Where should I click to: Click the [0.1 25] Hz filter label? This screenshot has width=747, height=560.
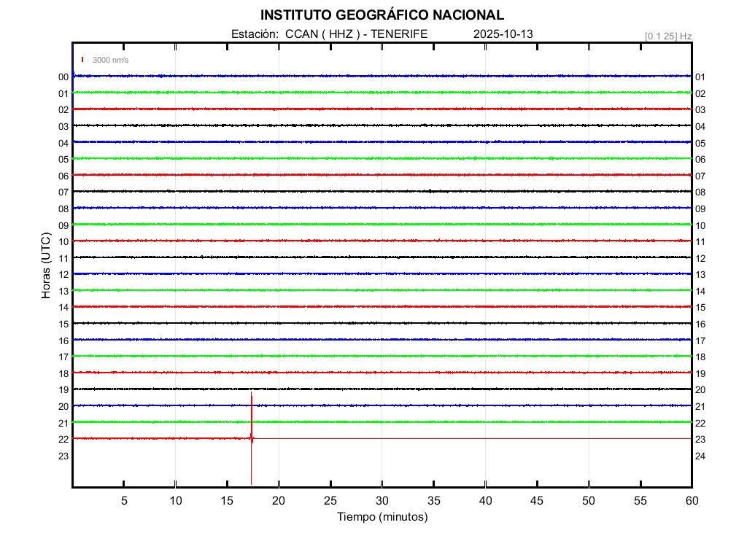667,36
